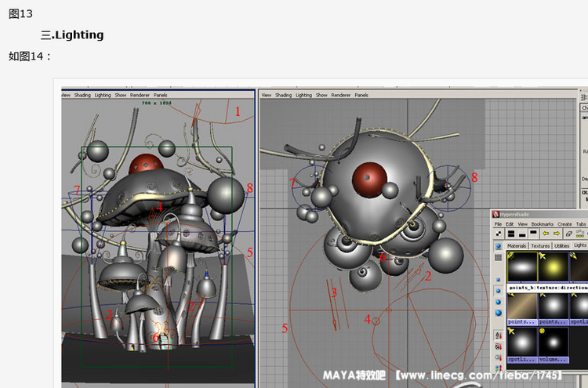Open Renderer menu in left viewport

click(x=140, y=95)
